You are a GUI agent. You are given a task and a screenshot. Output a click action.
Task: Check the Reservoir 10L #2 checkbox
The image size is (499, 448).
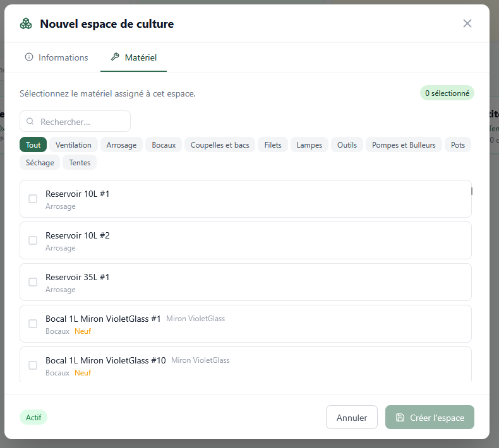tap(33, 240)
